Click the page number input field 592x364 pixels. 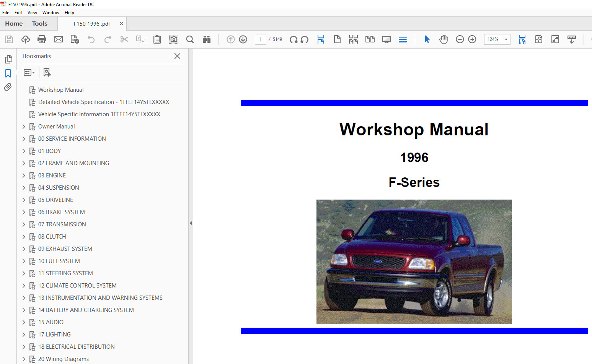tap(260, 39)
